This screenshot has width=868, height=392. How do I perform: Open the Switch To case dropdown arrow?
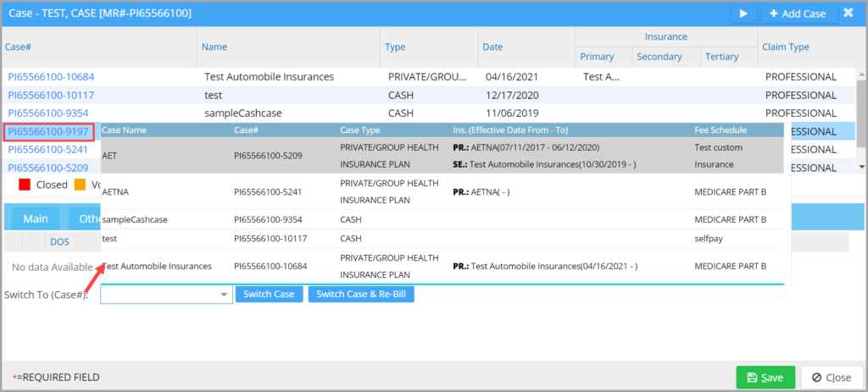(224, 295)
